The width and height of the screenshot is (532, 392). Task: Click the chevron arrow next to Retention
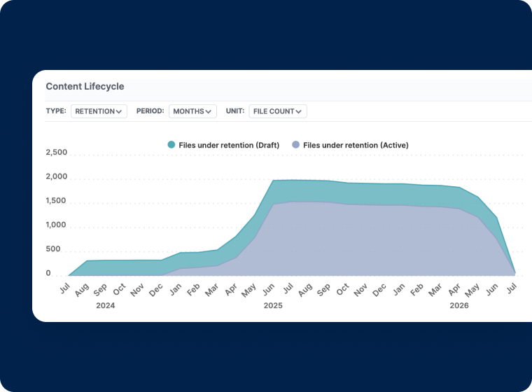tap(120, 111)
